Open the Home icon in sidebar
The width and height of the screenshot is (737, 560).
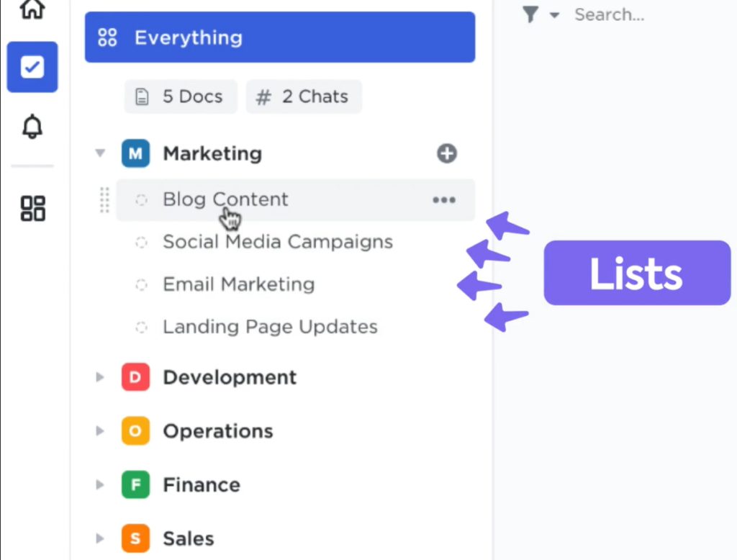click(32, 9)
